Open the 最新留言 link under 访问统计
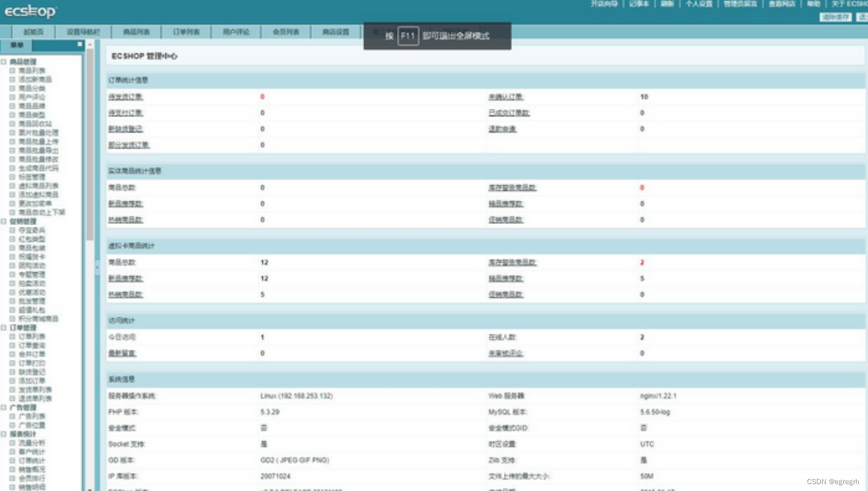This screenshot has height=491, width=868. point(122,353)
